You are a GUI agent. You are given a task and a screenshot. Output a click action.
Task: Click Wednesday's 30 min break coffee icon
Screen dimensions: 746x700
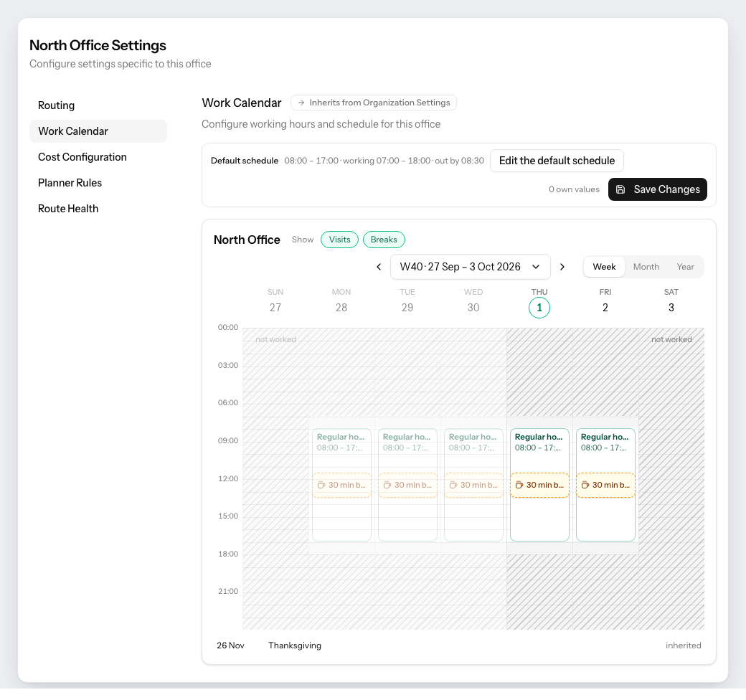(453, 485)
